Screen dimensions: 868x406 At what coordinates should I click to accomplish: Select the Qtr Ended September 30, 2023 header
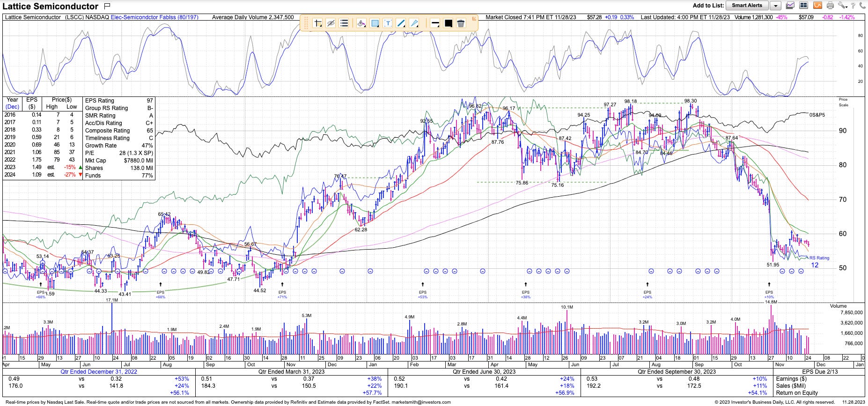click(677, 372)
